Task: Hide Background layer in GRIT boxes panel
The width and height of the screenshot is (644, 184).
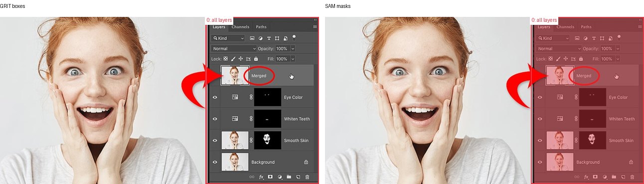Action: coord(215,162)
